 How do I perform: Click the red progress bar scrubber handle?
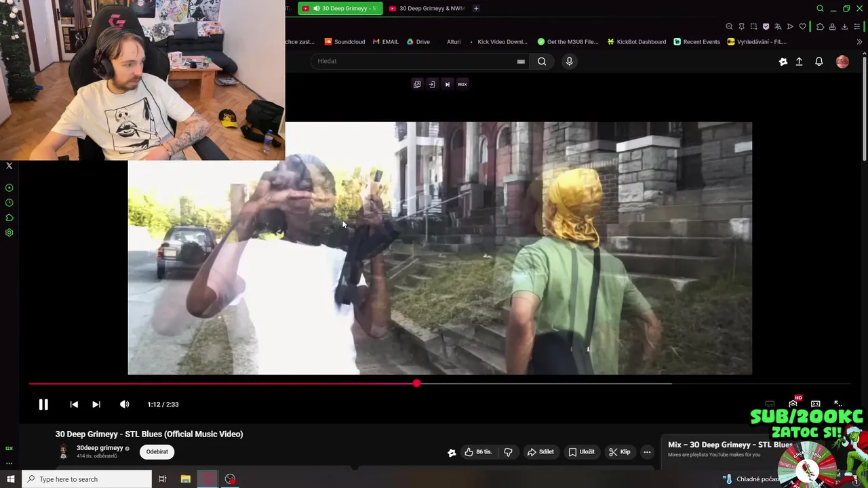click(x=416, y=384)
